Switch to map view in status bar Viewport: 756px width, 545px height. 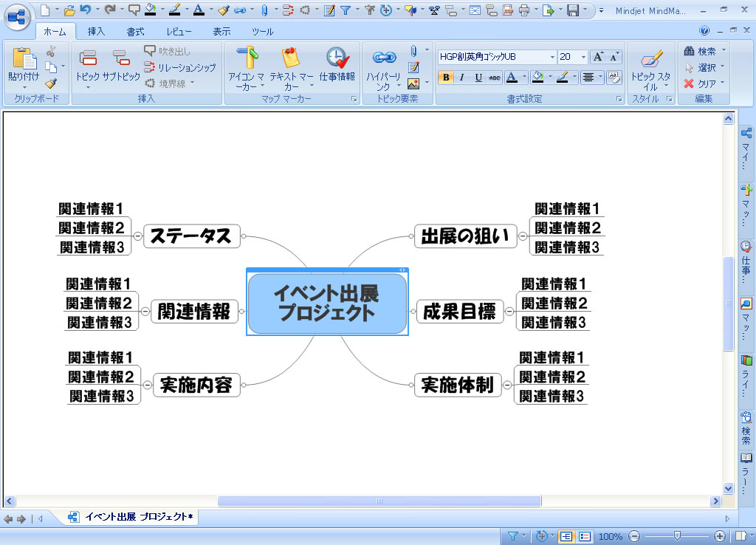click(566, 536)
